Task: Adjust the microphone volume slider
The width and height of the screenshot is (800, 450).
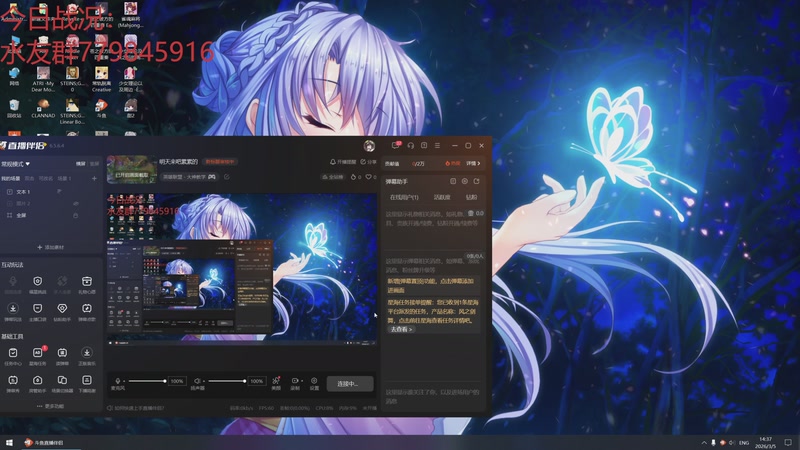Action: click(147, 381)
